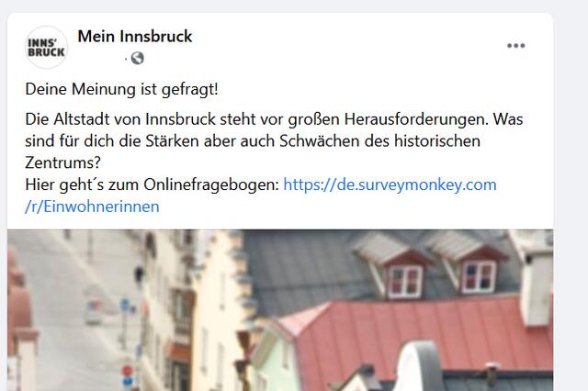
Task: Open the three-dots post options menu
Action: (516, 46)
